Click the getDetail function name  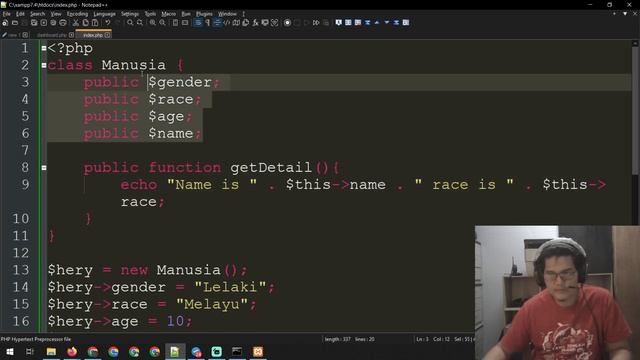click(x=271, y=168)
